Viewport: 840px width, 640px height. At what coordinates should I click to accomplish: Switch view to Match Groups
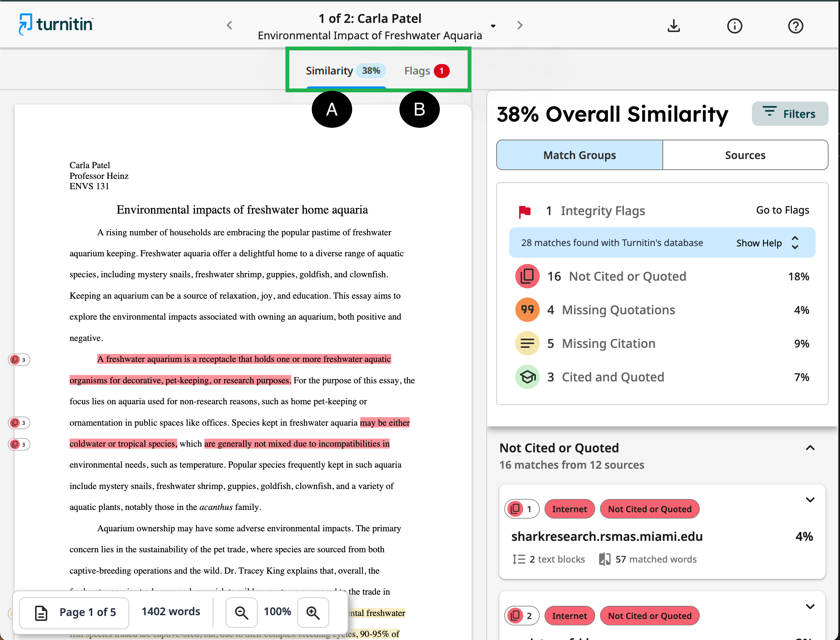tap(579, 155)
